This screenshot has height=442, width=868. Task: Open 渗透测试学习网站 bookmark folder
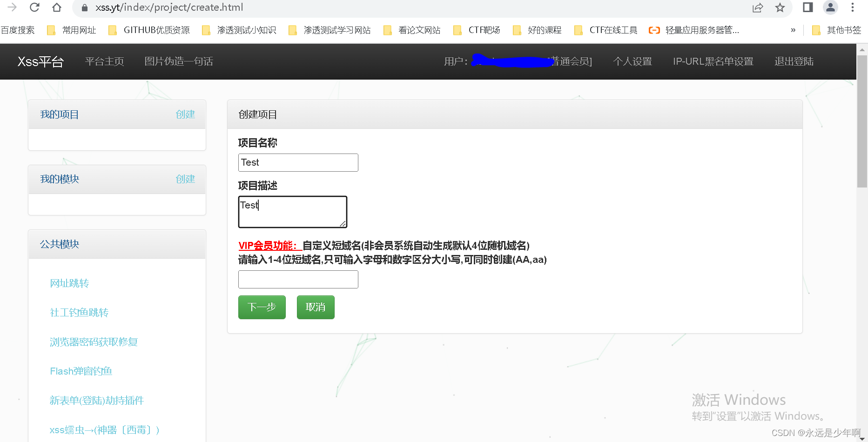tap(330, 30)
